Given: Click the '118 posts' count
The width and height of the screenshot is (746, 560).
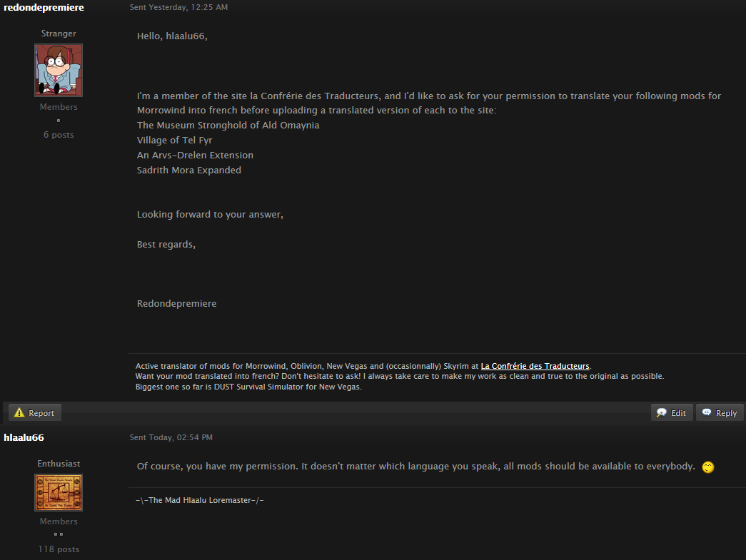Looking at the screenshot, I should (59, 549).
